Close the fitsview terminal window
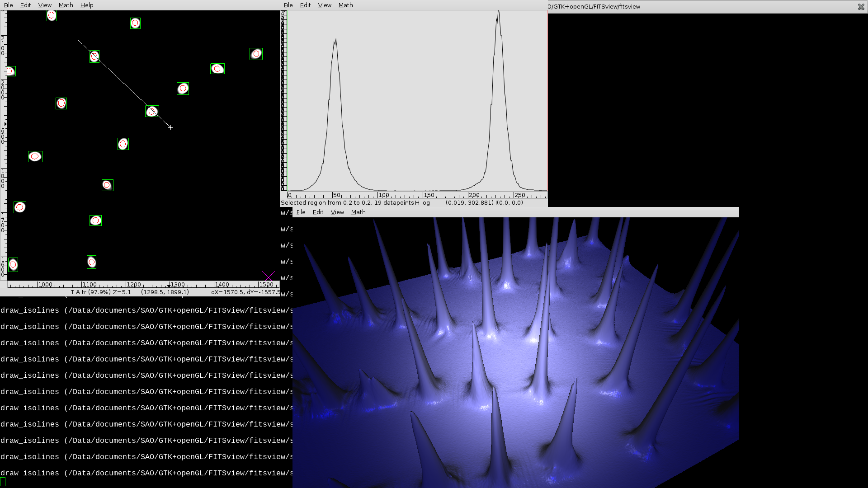The height and width of the screenshot is (488, 868). pyautogui.click(x=861, y=7)
